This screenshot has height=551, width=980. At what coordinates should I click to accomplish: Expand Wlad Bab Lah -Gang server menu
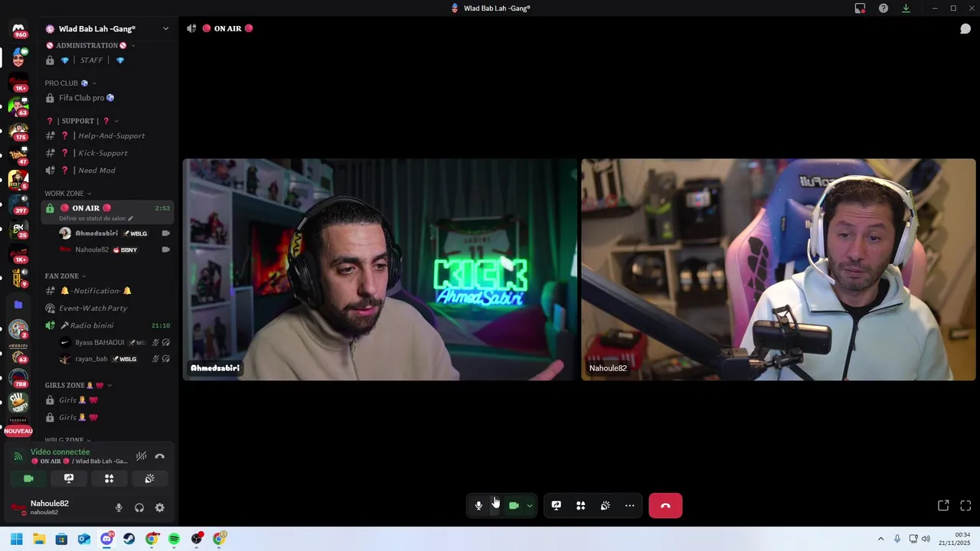pyautogui.click(x=107, y=29)
